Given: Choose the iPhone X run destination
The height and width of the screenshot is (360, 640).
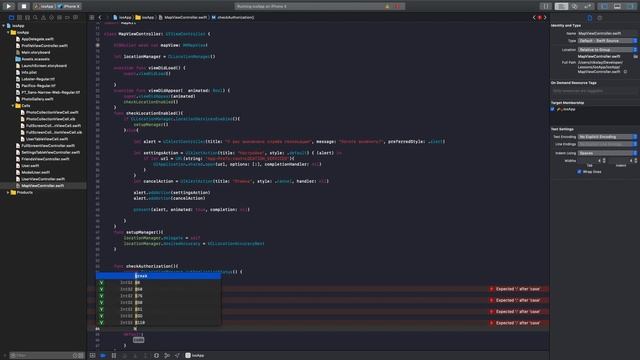Looking at the screenshot, I should point(70,7).
